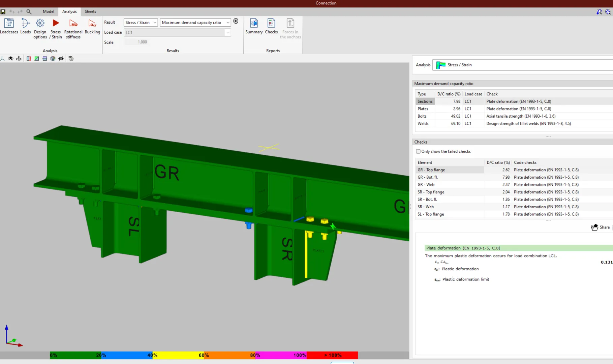Expand the Analysis type Stress / Strain combo

click(x=522, y=65)
